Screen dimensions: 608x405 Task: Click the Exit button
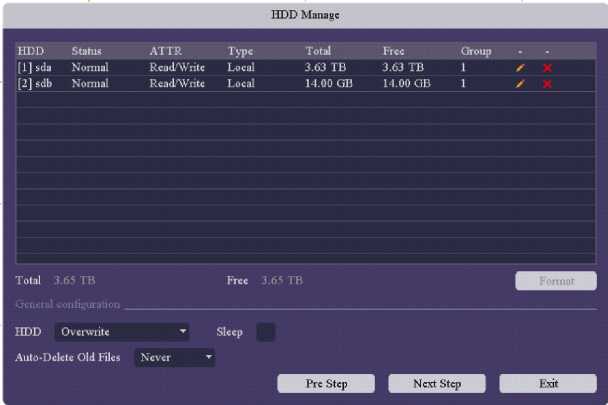pyautogui.click(x=547, y=384)
